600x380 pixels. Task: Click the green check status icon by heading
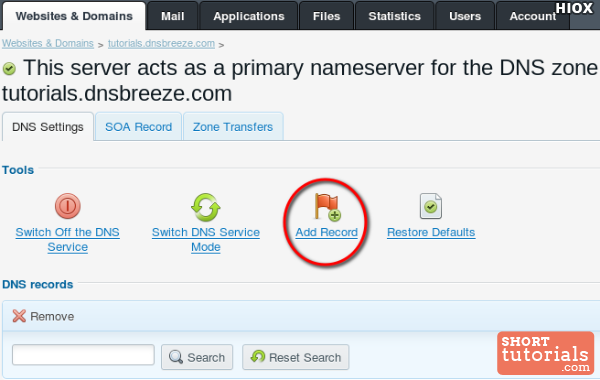(9, 69)
